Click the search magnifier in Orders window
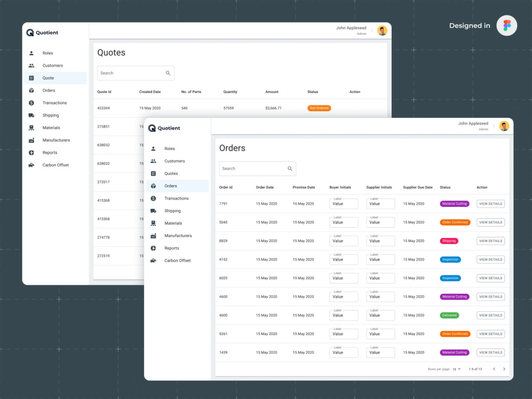Screen dimensions: 532x399 pos(290,169)
